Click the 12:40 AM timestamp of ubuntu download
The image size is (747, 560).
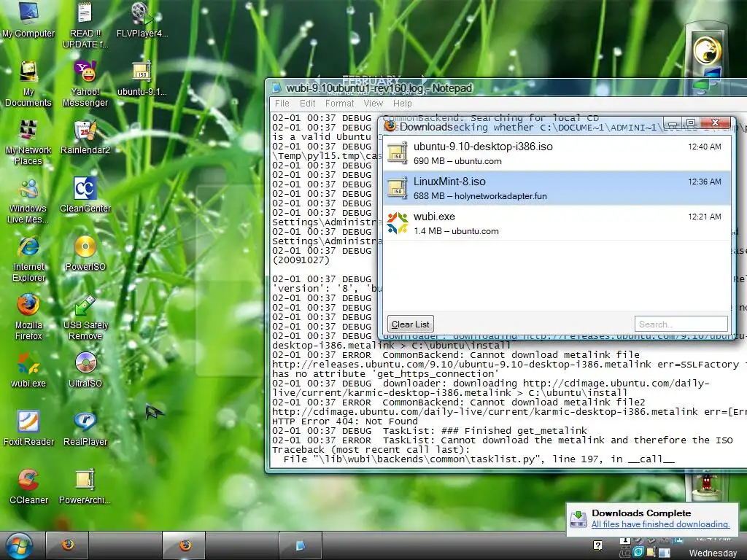click(x=705, y=147)
